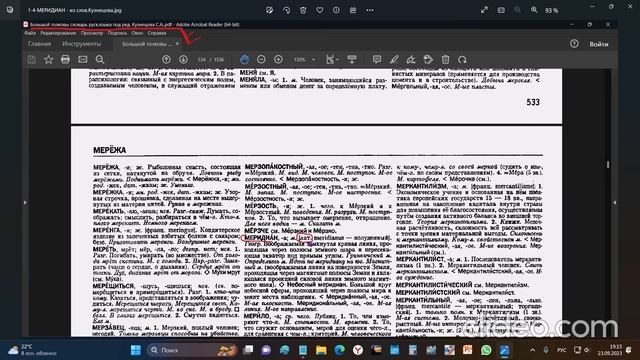Open the Окно menu
The width and height of the screenshot is (640, 360).
coord(137,33)
